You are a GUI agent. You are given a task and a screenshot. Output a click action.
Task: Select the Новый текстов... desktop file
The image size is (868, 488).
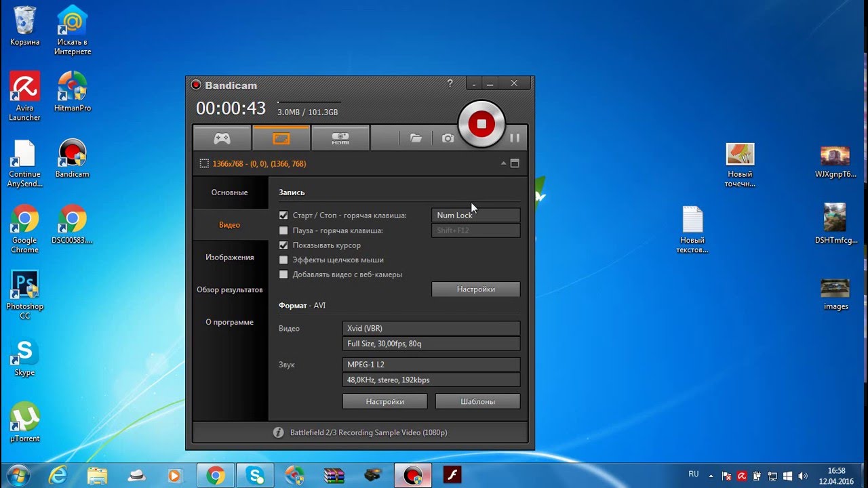tap(692, 230)
